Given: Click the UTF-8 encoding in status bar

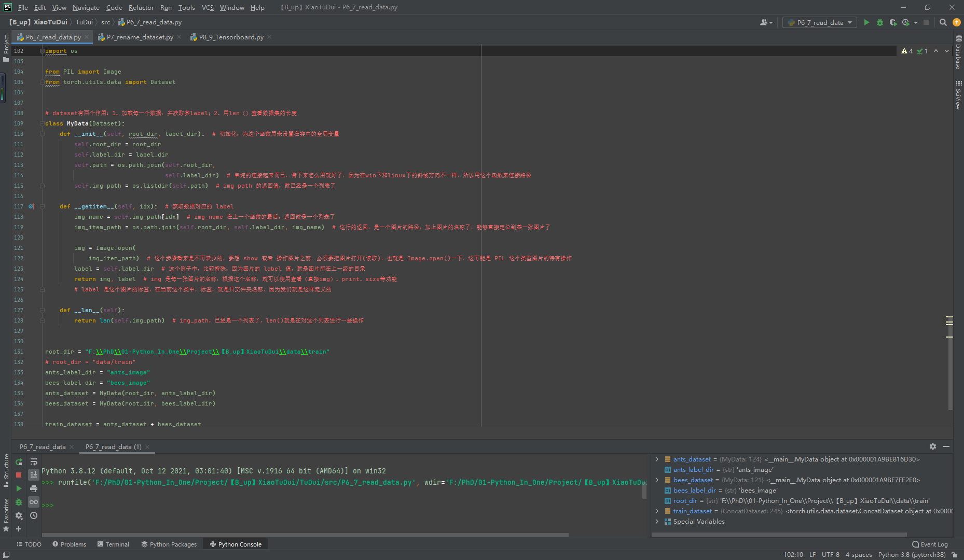Looking at the screenshot, I should pos(830,554).
